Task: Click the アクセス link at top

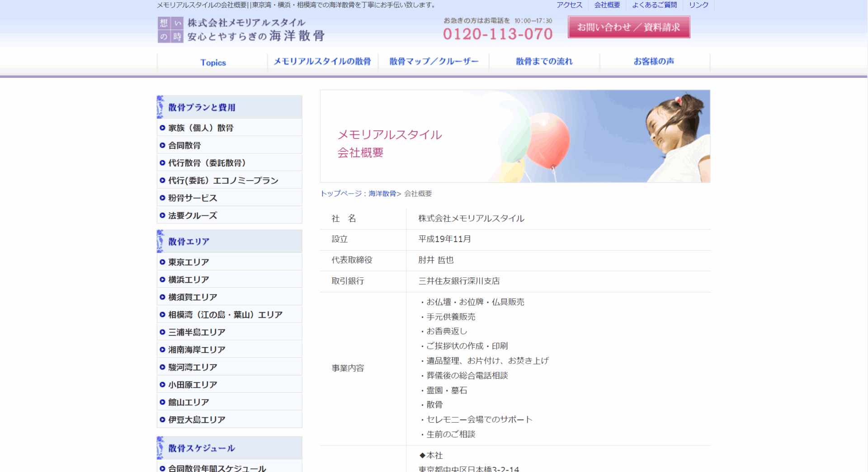Action: (569, 5)
